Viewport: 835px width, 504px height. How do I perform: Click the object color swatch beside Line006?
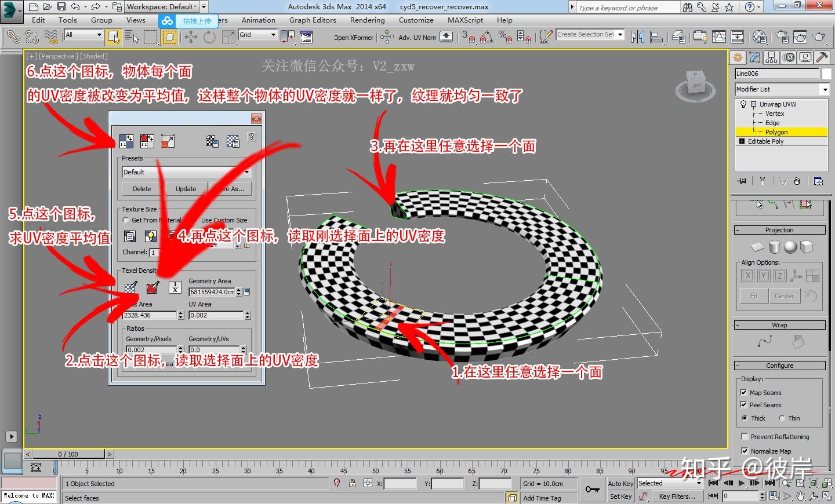[x=826, y=74]
